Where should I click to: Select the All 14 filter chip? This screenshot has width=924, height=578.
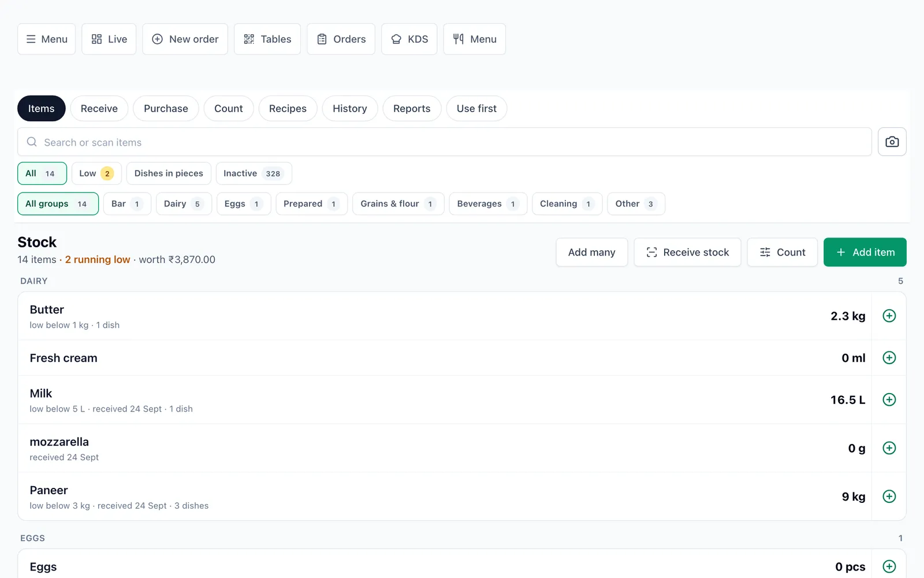click(x=42, y=173)
